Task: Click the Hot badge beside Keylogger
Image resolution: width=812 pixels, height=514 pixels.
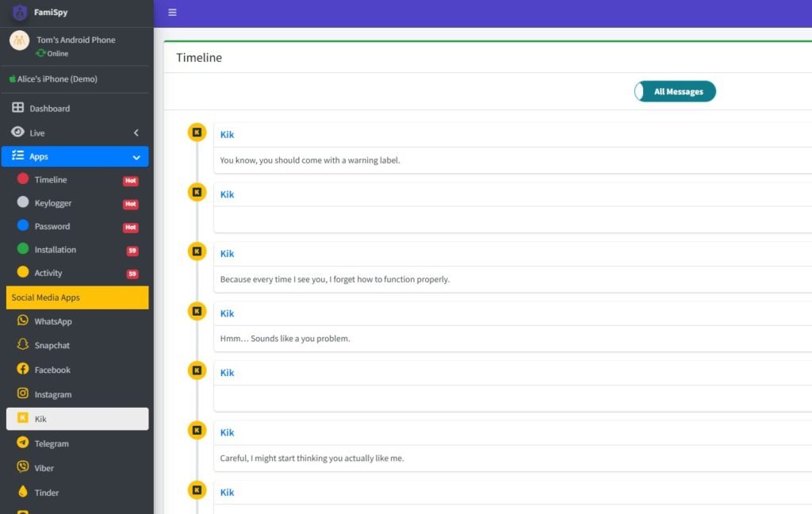Action: point(131,204)
